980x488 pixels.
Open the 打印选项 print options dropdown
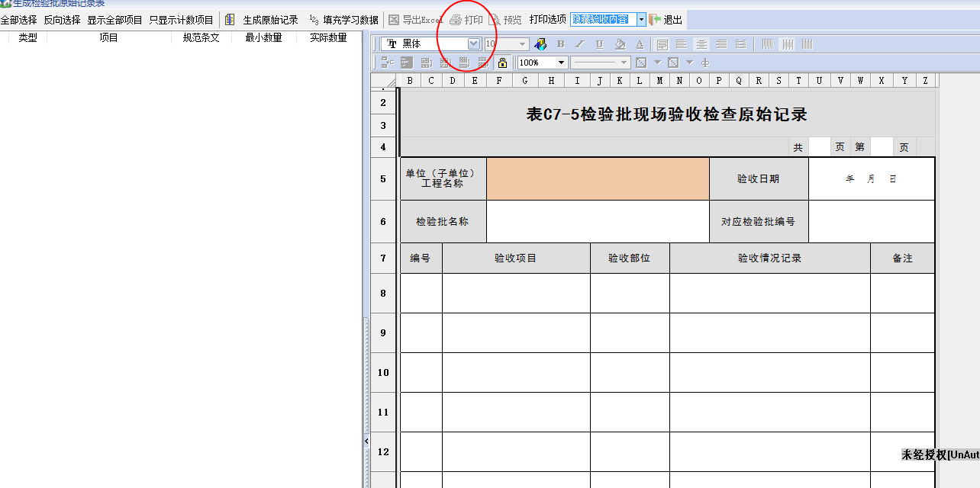click(x=640, y=20)
